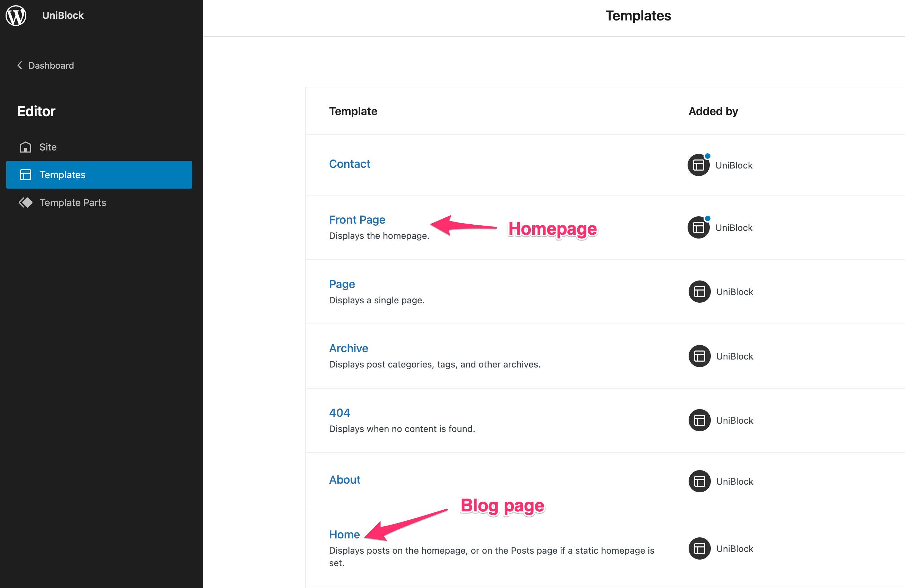Click the WordPress logo icon
The width and height of the screenshot is (905, 588).
tap(16, 16)
